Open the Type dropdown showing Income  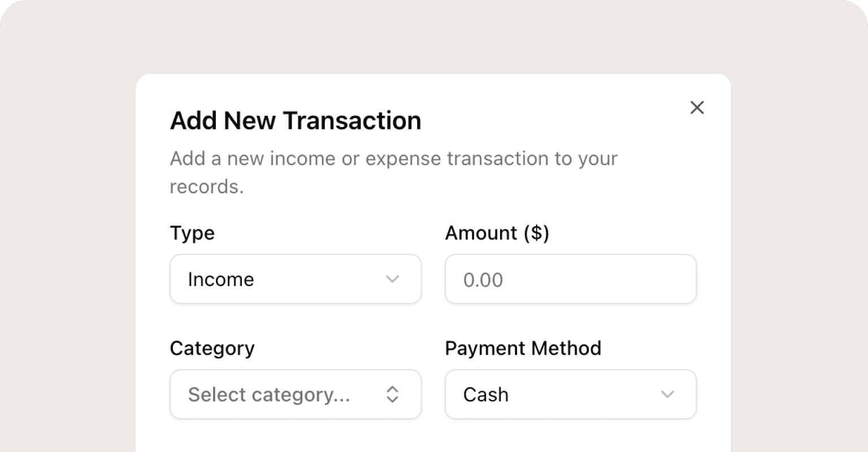point(295,279)
